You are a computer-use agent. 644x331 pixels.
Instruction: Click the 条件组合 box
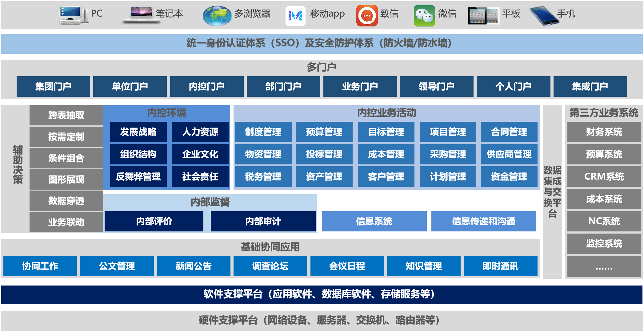(66, 158)
